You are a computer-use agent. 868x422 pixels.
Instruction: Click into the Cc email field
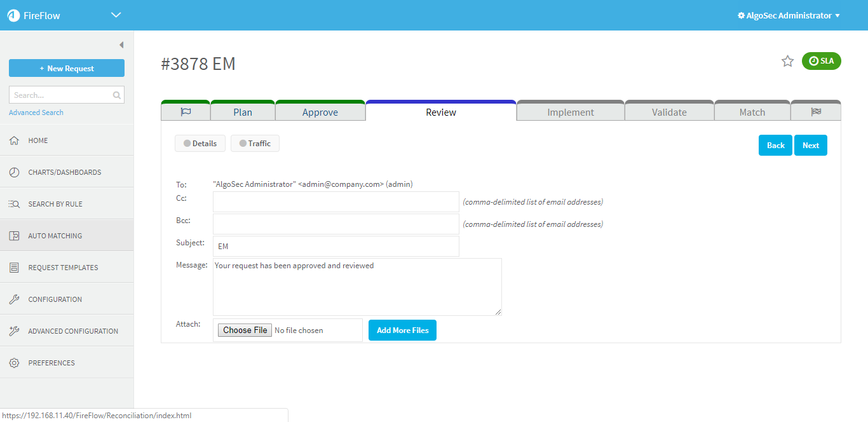click(x=336, y=202)
